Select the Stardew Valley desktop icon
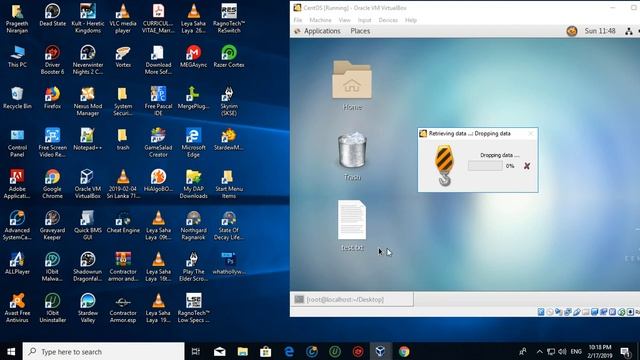This screenshot has height=360, width=640. (87, 308)
